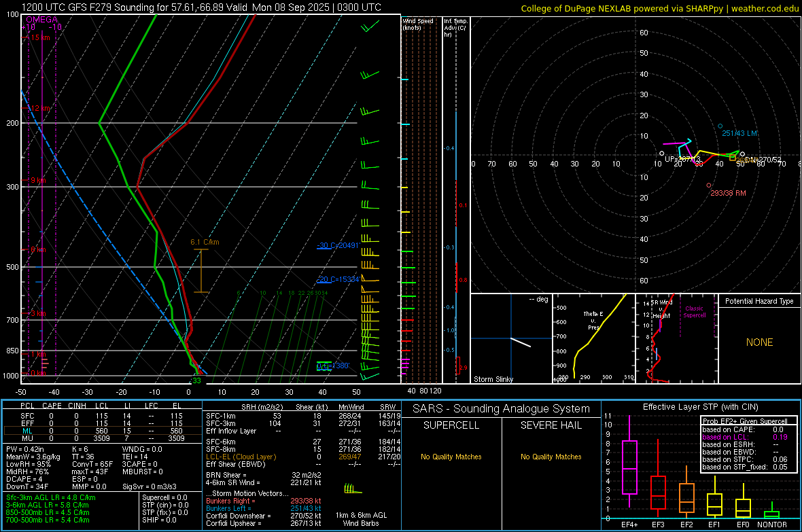
Task: Click the Sfc-3km AGL LR value
Action: pos(51,497)
